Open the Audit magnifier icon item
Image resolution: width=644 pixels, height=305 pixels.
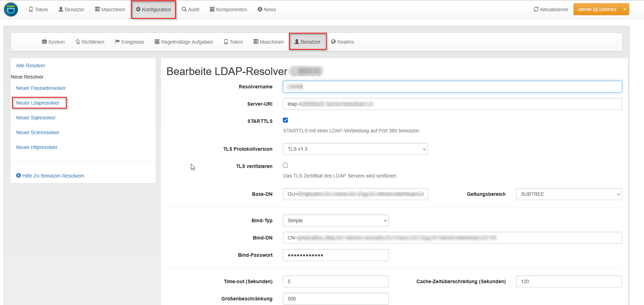coord(191,10)
